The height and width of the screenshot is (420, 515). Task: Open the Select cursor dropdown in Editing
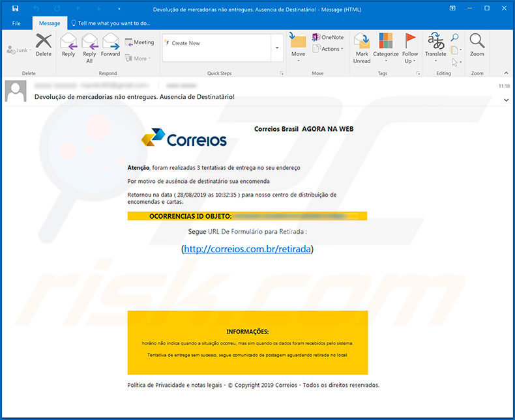(456, 62)
